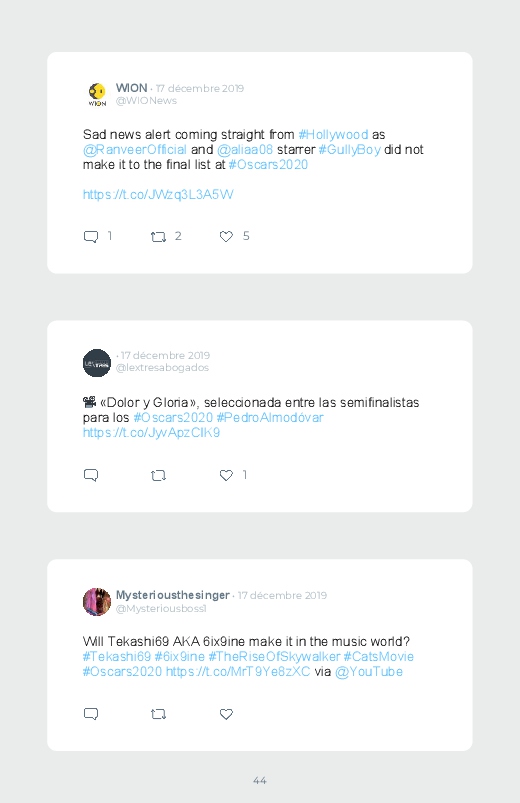Click the reply icon on WION tweet
Viewport: 520px width, 803px height.
pos(91,237)
